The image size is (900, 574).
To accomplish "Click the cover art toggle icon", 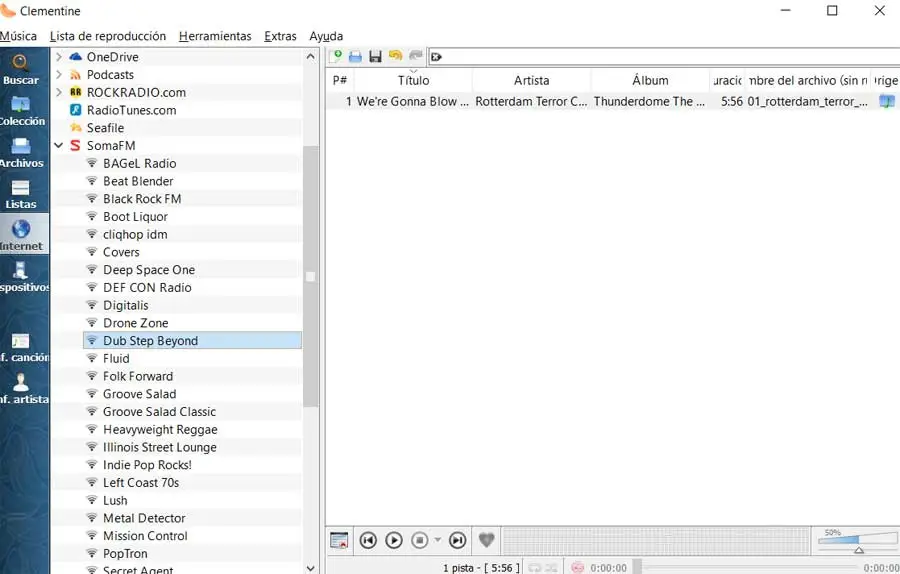I will (339, 540).
